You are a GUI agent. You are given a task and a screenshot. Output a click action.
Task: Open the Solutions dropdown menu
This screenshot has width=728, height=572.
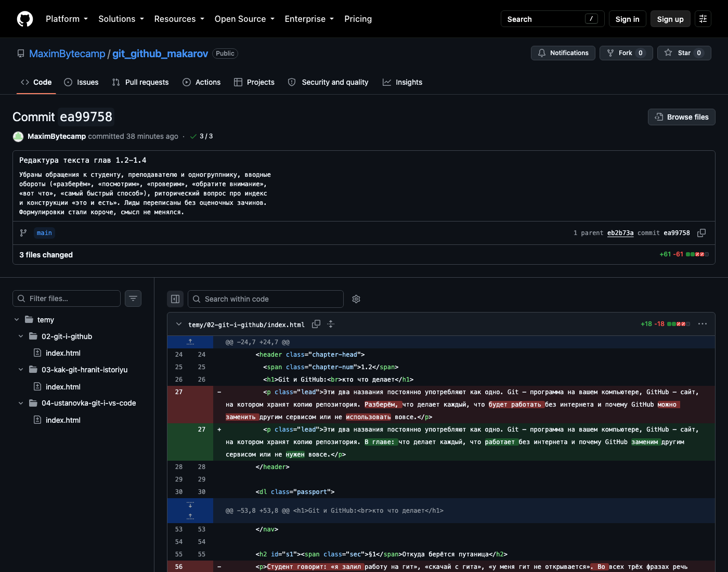click(x=121, y=19)
